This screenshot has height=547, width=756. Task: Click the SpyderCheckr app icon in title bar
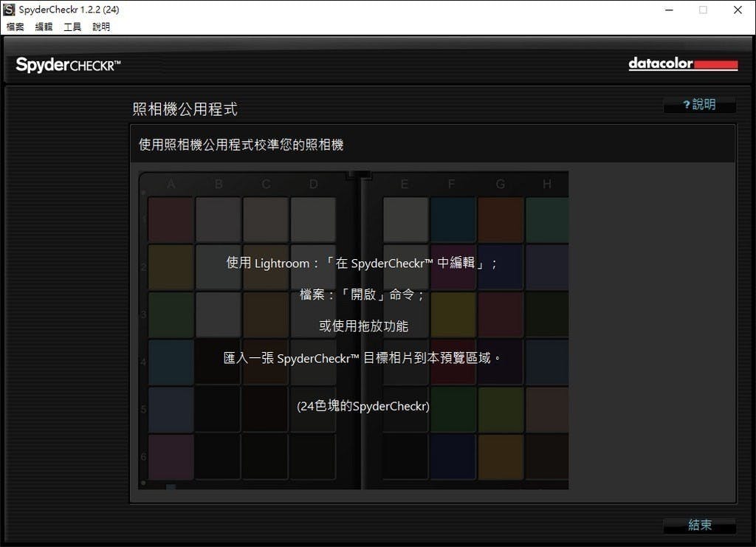tap(9, 10)
